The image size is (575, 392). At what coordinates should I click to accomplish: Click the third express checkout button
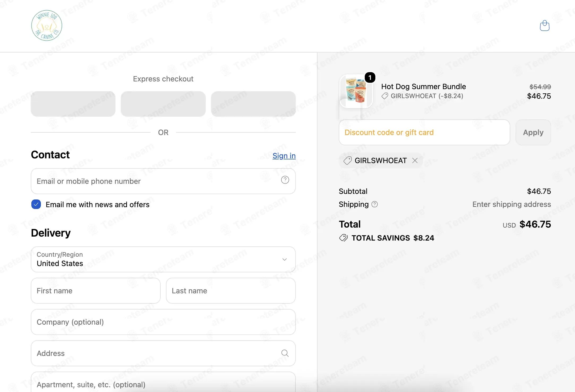(253, 104)
